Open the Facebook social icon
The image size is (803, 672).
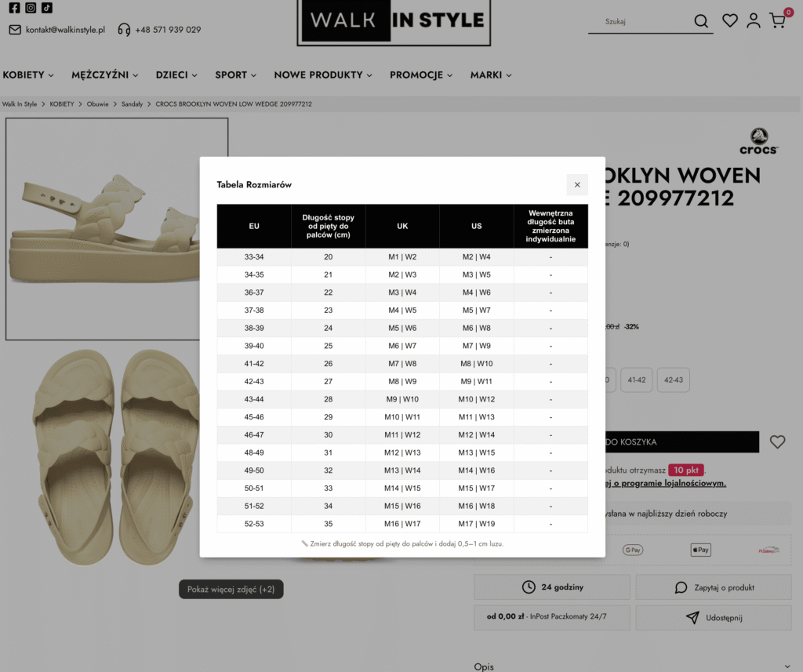[14, 8]
